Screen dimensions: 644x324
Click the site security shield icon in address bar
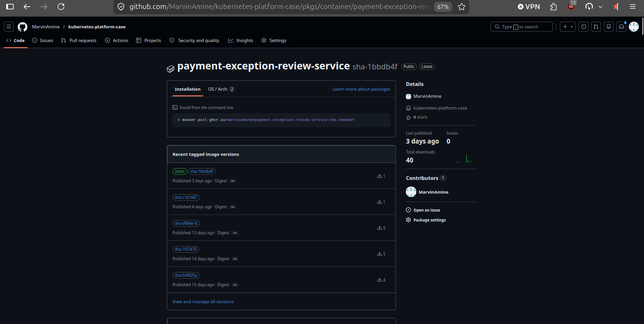coord(121,7)
